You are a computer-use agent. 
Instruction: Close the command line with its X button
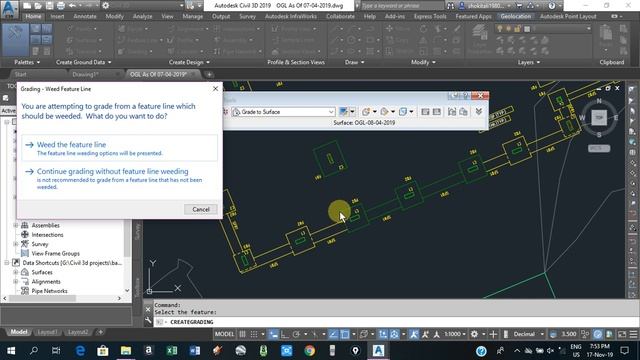click(x=148, y=309)
